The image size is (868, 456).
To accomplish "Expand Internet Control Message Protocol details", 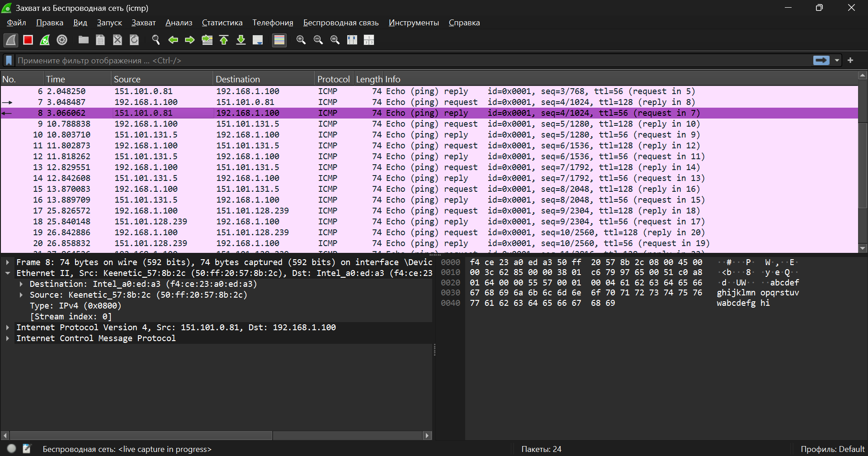I will (8, 338).
